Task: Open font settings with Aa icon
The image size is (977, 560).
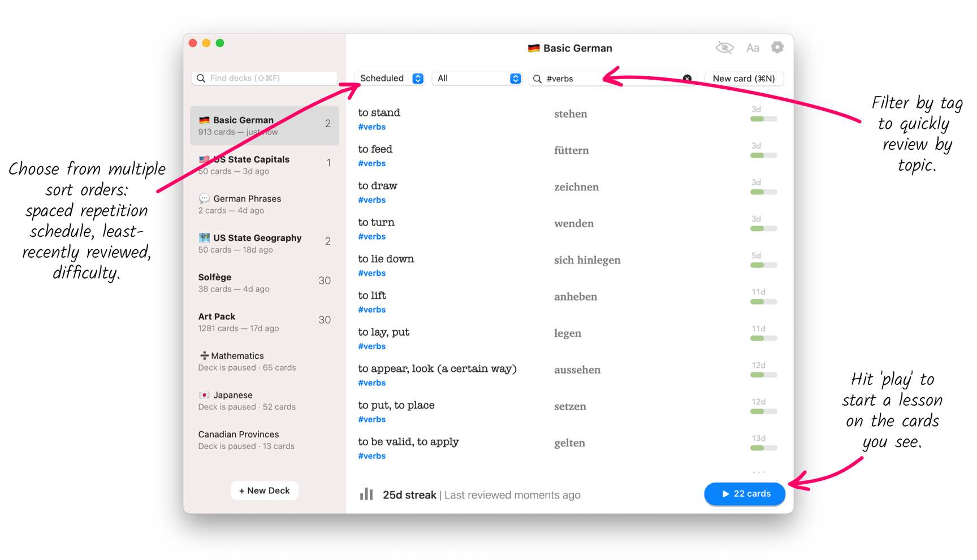Action: point(753,48)
